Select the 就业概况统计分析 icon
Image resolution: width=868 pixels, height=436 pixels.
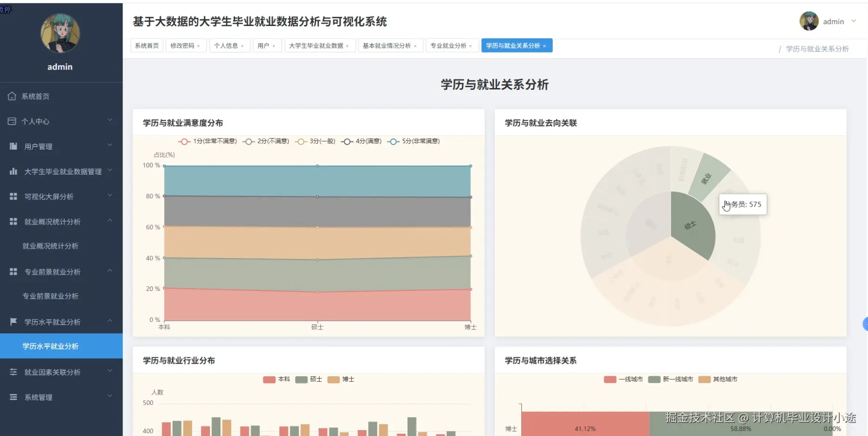pos(13,221)
